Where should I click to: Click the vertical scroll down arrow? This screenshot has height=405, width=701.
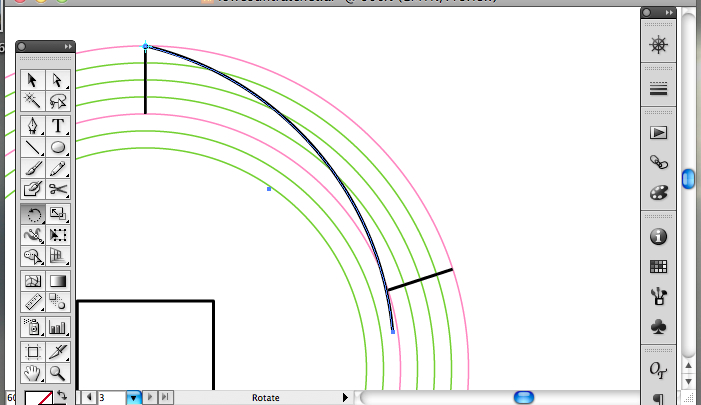click(x=688, y=381)
